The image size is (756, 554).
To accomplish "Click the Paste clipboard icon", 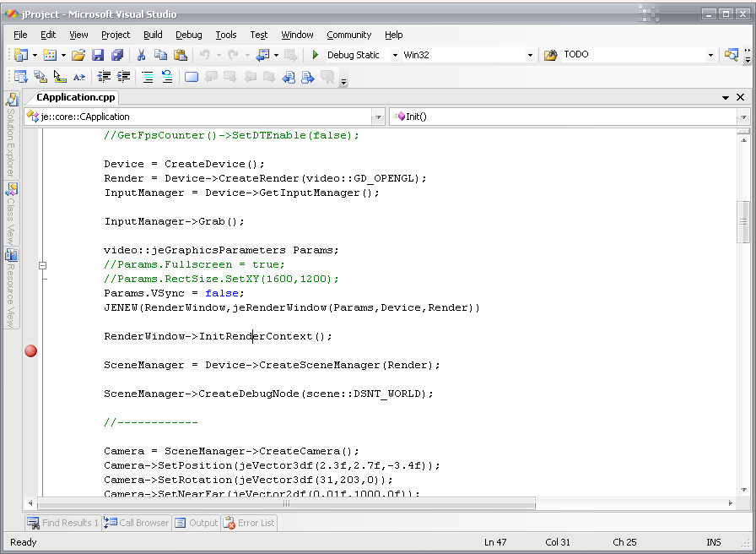I will [180, 55].
